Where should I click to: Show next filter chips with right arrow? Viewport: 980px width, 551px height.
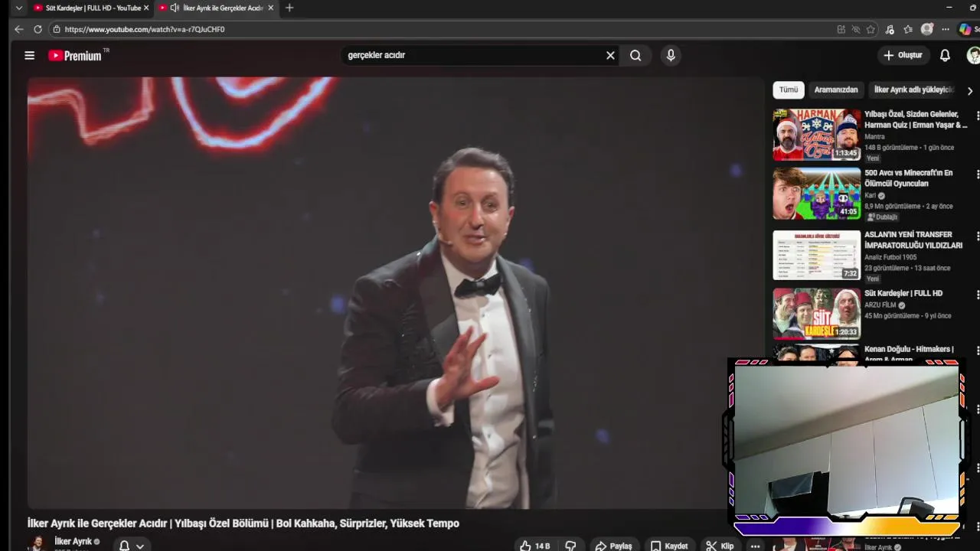(970, 91)
